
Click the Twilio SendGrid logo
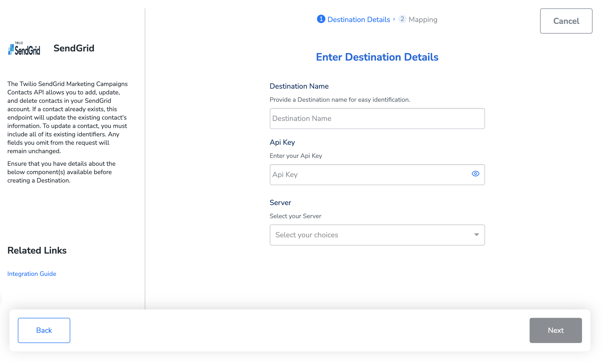tap(24, 49)
